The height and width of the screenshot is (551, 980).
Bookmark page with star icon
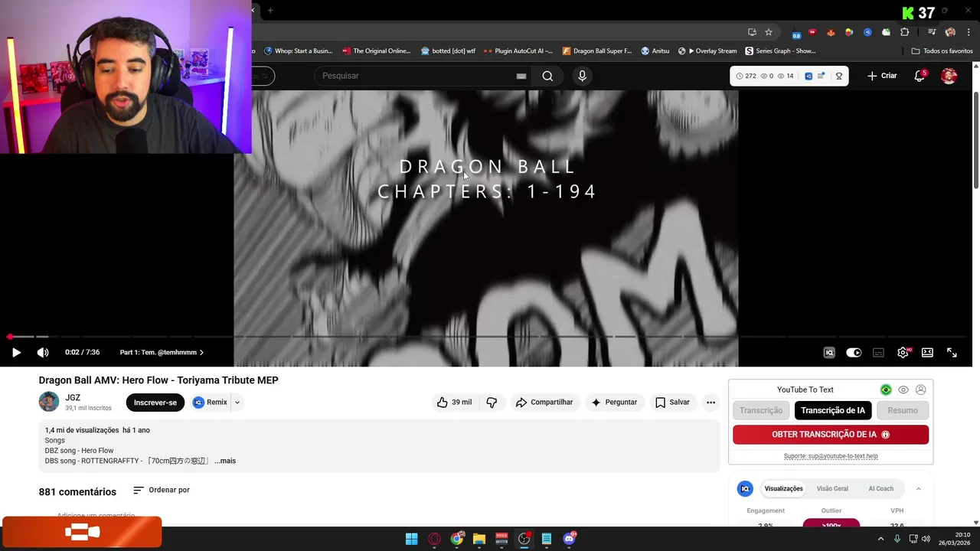coord(769,32)
